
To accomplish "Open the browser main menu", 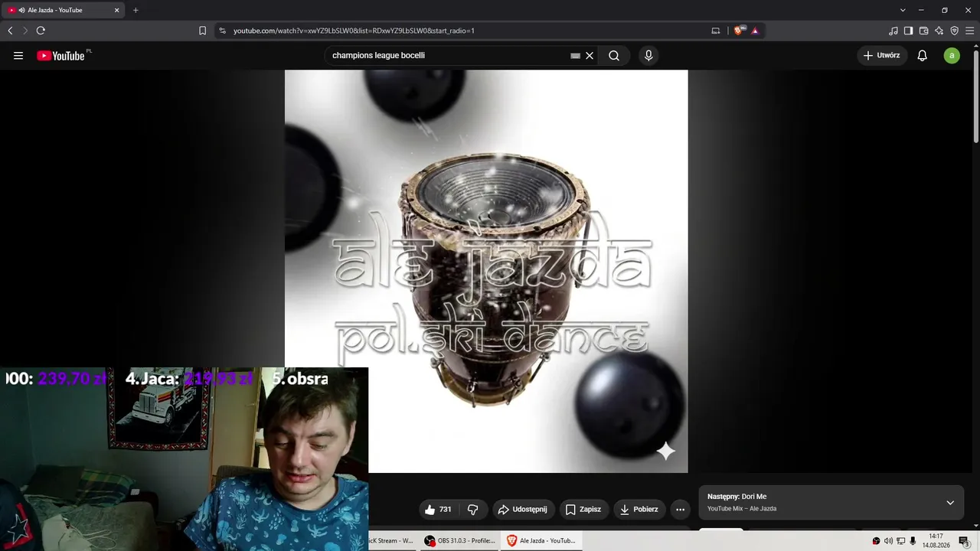I will pyautogui.click(x=969, y=31).
